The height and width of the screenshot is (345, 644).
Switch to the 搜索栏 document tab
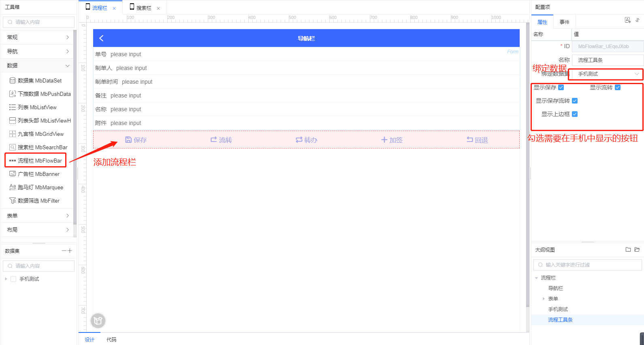tap(143, 8)
